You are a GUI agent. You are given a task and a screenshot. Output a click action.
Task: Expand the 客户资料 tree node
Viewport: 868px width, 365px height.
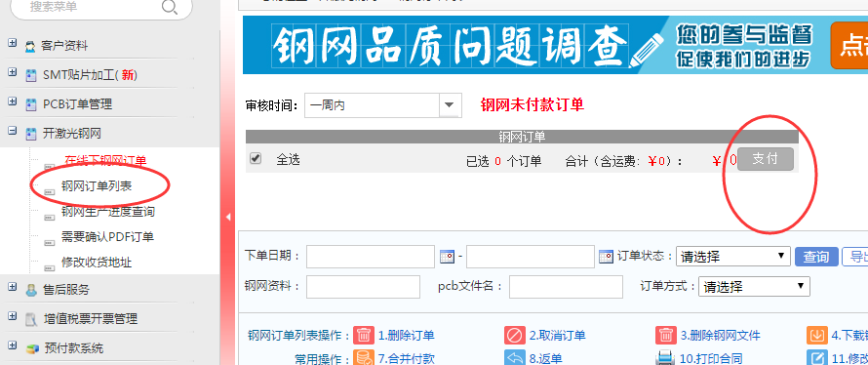pyautogui.click(x=12, y=43)
